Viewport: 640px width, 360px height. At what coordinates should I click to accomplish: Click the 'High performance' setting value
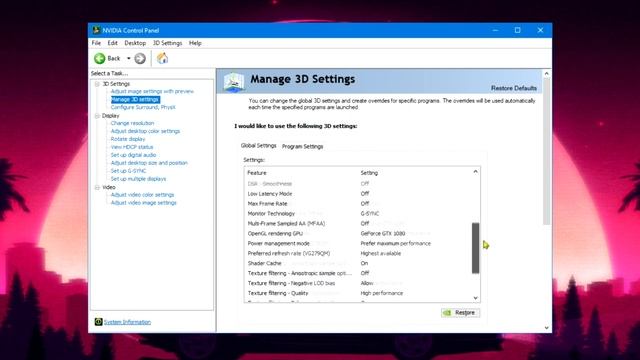click(382, 293)
